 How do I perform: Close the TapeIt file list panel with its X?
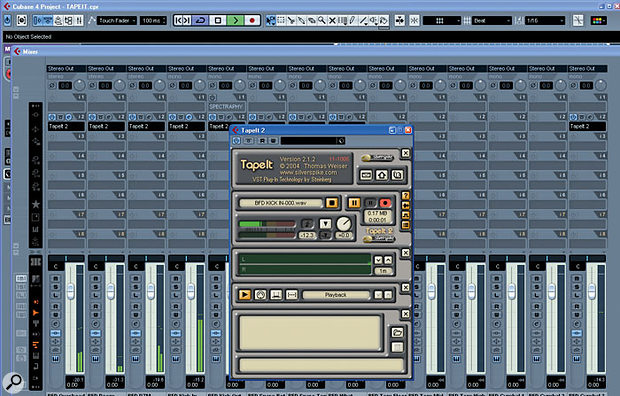click(x=406, y=314)
